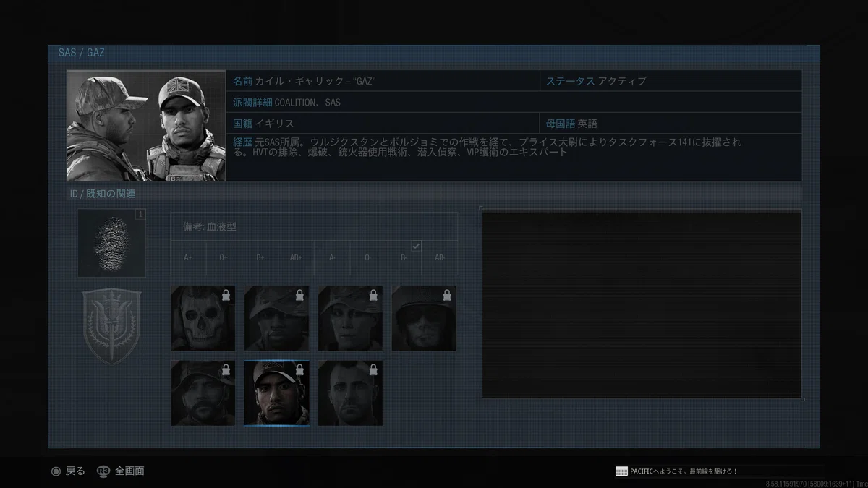
Task: Click the R3 stick icon beside 全画面
Action: point(103,471)
